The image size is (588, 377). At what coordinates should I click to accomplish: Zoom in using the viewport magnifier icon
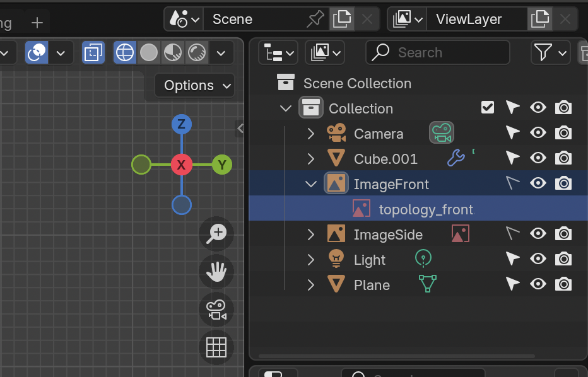tap(216, 234)
